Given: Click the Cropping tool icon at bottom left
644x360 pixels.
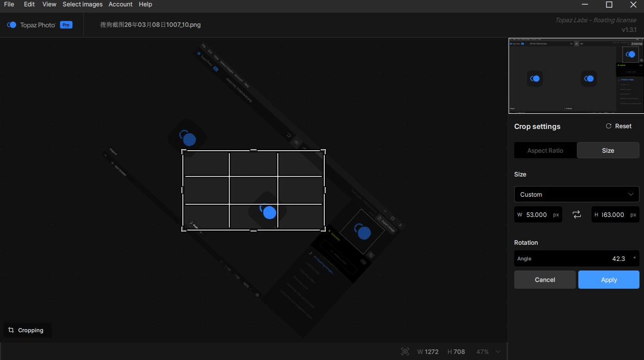Looking at the screenshot, I should coord(11,330).
